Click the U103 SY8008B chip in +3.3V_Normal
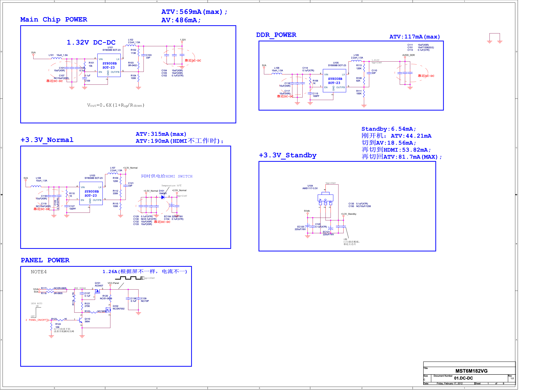The image size is (555, 392). (x=91, y=193)
